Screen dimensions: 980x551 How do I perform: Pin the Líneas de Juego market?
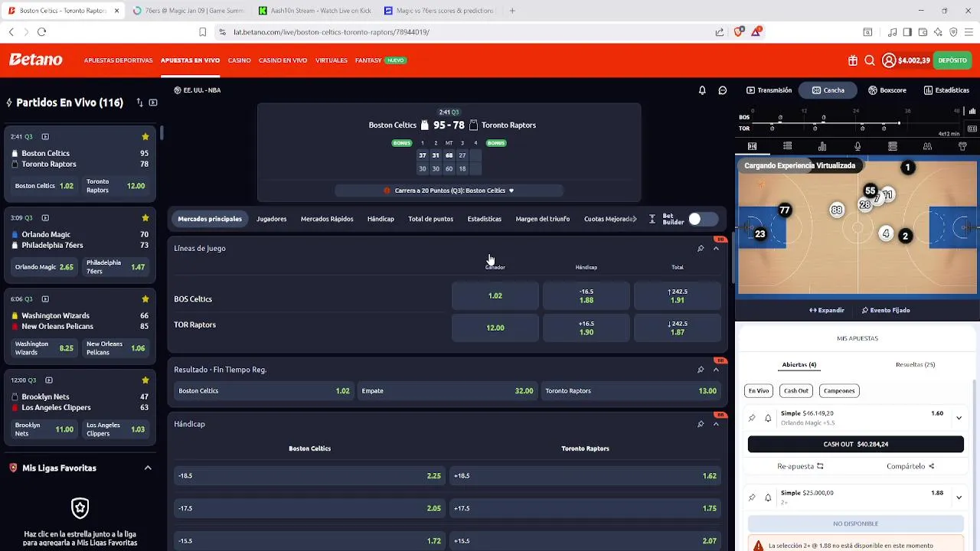(x=701, y=248)
